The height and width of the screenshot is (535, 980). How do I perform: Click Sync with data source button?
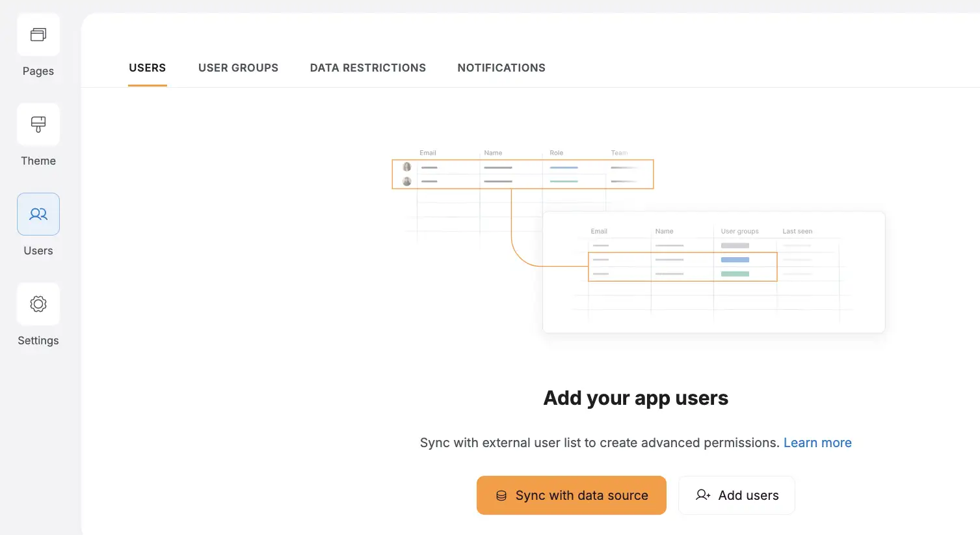(x=572, y=495)
